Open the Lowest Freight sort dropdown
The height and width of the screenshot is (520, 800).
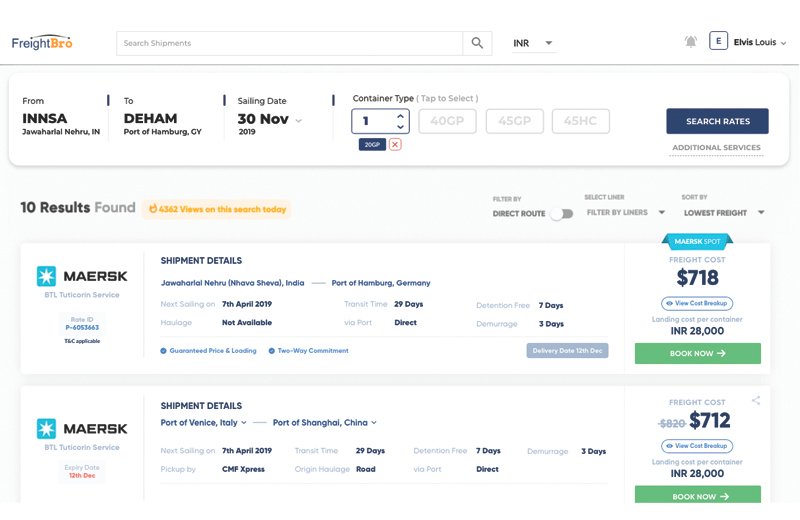724,213
